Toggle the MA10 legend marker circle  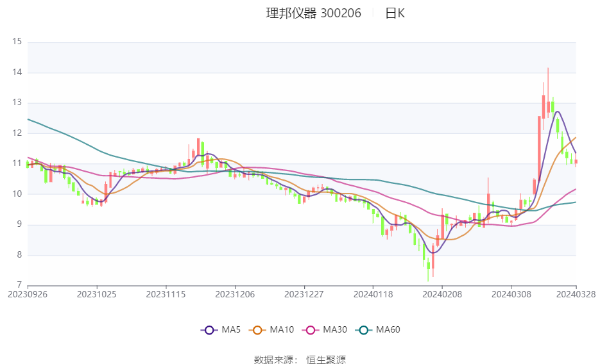pos(257,330)
